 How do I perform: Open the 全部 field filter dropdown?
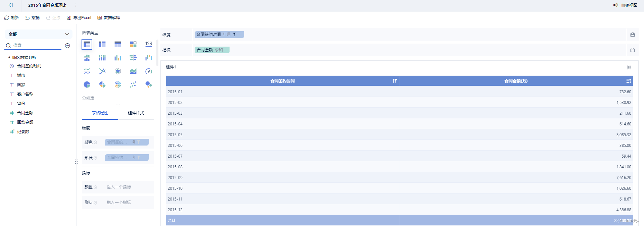39,34
